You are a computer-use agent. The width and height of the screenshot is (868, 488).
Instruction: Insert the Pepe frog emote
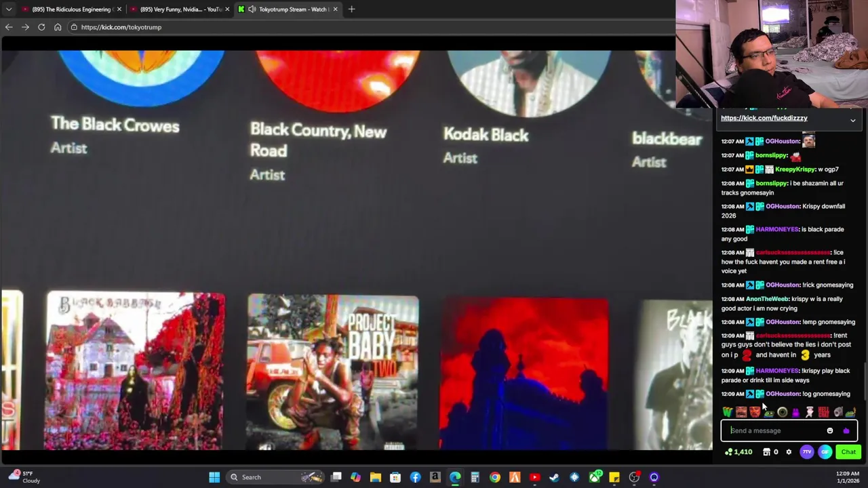[x=769, y=412]
